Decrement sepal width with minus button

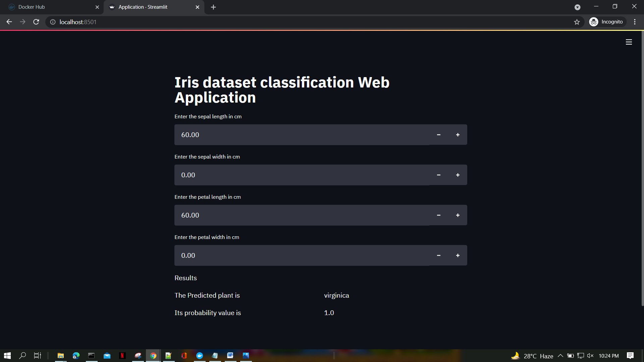[438, 175]
